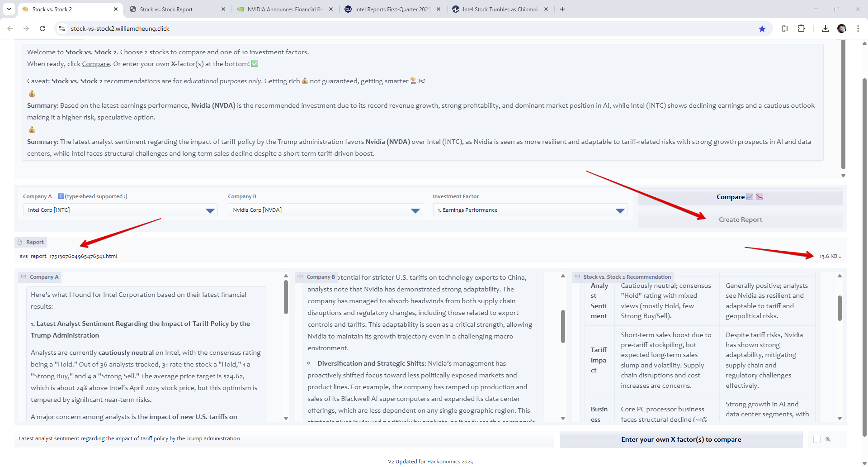Open the browser Extensions puzzle icon
The height and width of the screenshot is (467, 868).
801,29
